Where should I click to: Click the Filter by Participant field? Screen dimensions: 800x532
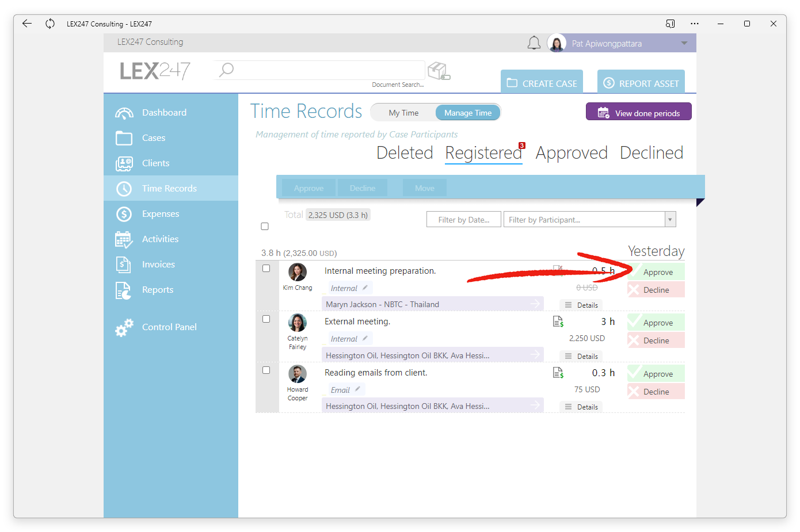[x=584, y=220]
